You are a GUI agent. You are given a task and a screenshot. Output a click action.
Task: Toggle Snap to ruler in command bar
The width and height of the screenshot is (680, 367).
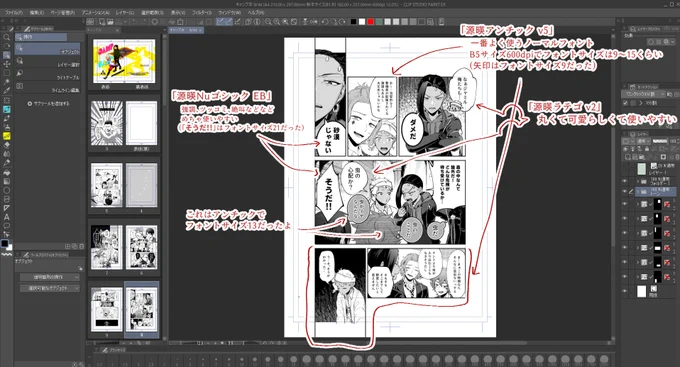coord(220,22)
